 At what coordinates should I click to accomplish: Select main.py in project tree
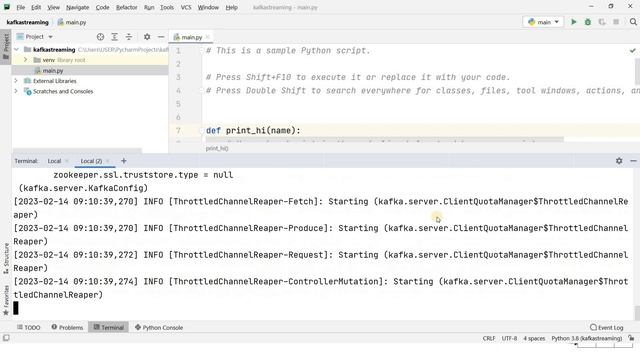coord(53,71)
